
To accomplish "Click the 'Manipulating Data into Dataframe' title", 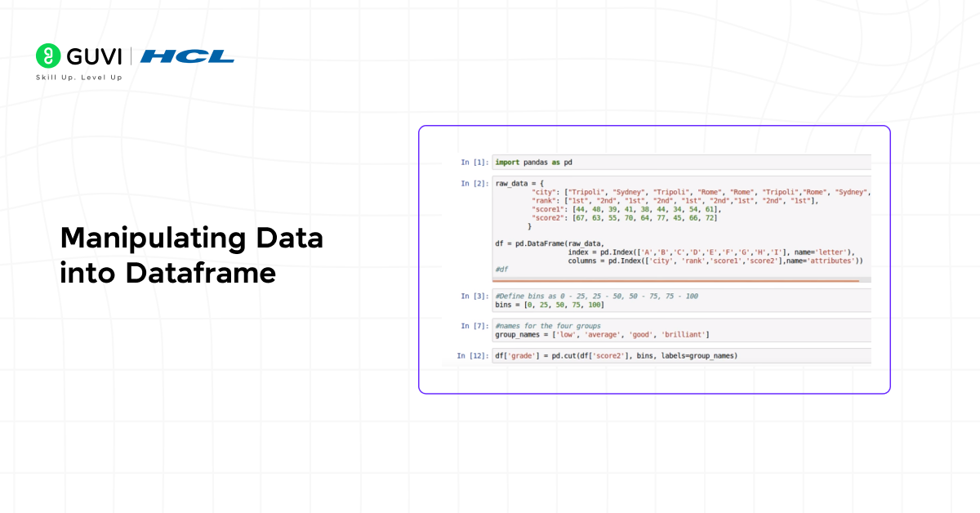I will [191, 255].
